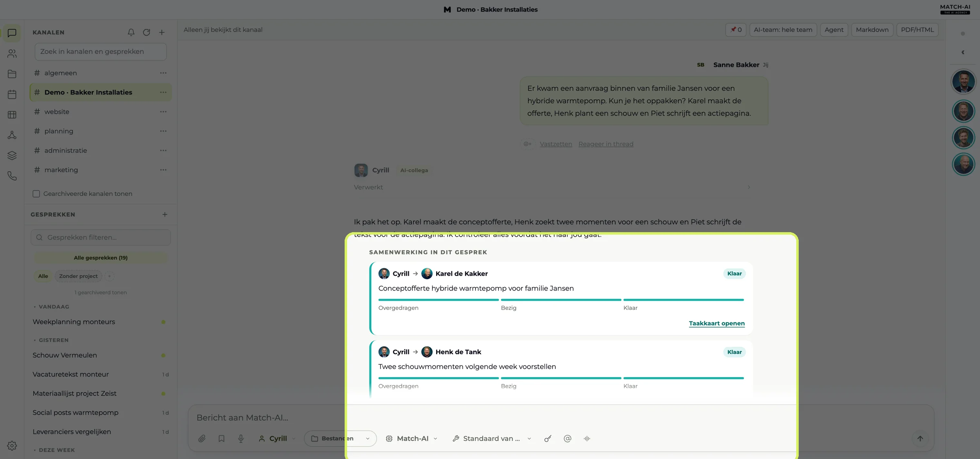Open options menu for the website channel
Image resolution: width=980 pixels, height=459 pixels.
[163, 112]
